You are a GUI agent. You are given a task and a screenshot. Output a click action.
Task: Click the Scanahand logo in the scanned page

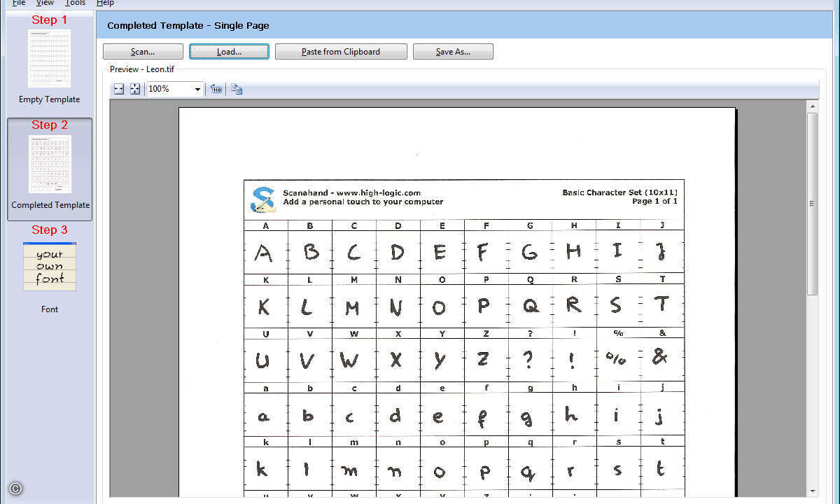coord(262,199)
